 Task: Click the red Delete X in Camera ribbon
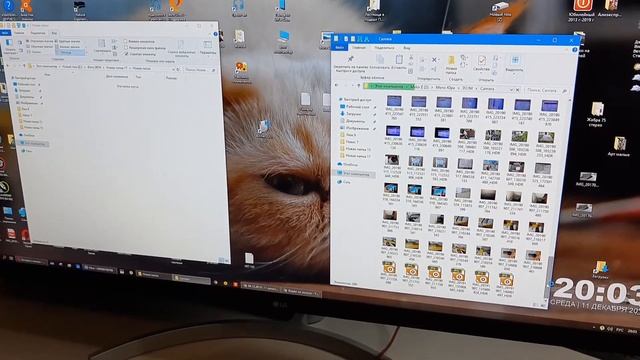(434, 60)
